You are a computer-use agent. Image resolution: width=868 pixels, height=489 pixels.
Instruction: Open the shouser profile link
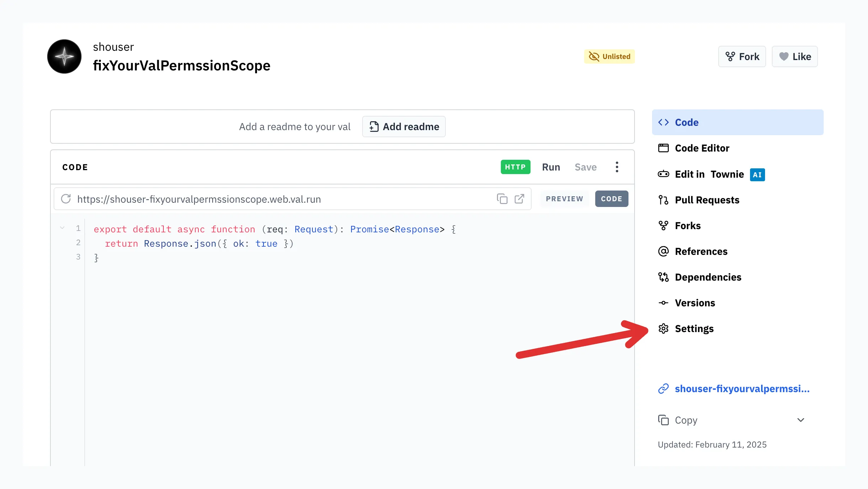point(113,47)
